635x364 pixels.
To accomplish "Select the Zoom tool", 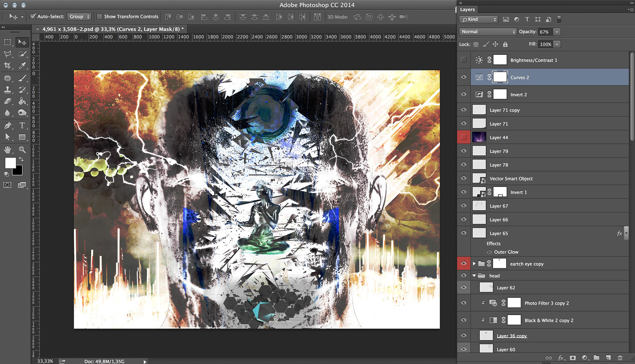I will (x=22, y=150).
